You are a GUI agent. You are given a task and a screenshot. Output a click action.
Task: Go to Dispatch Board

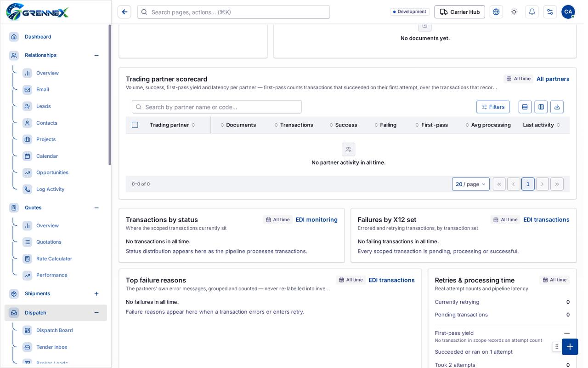point(54,330)
